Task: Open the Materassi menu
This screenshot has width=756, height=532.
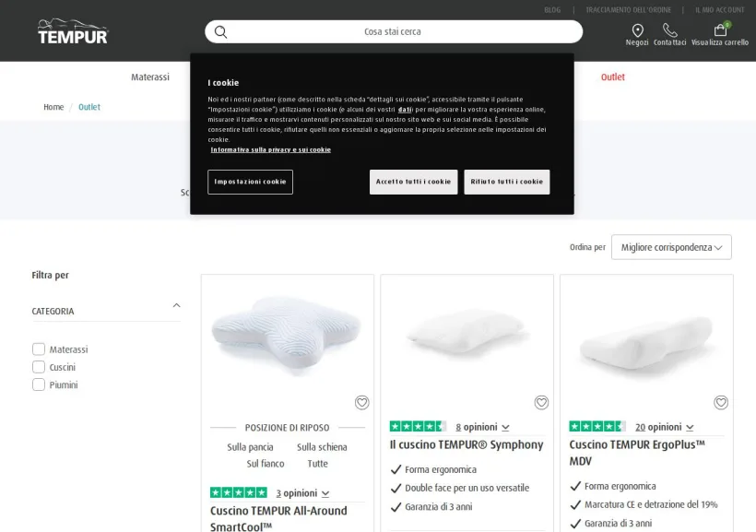Action: pos(150,77)
